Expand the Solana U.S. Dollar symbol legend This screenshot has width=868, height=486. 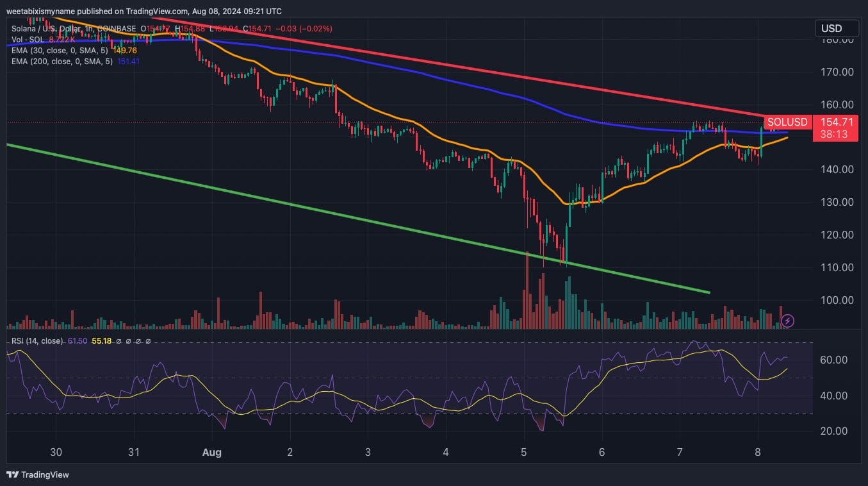pos(45,28)
